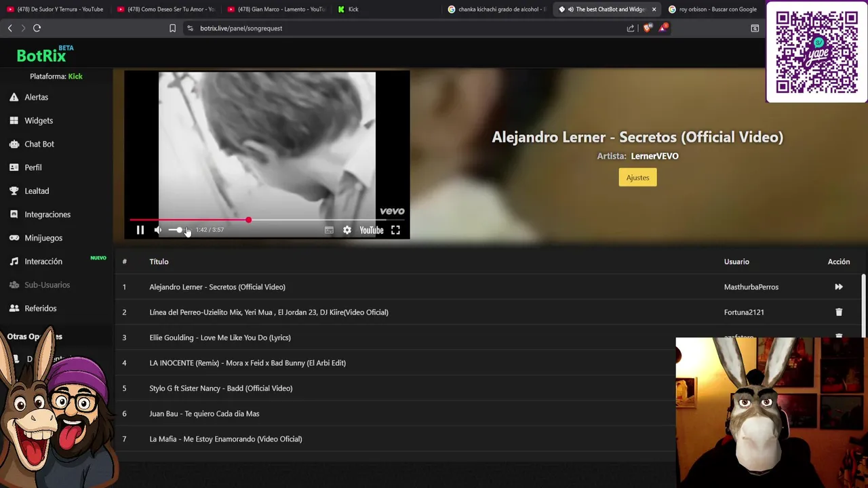The image size is (868, 488).
Task: Click the Integraciones icon
Action: pyautogui.click(x=14, y=215)
